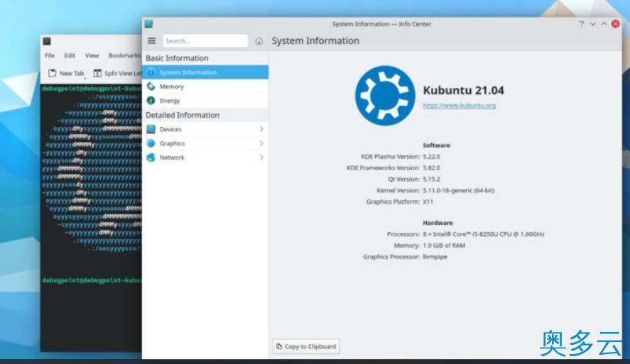Screen dimensions: 630x364
Task: Click the Network icon in sidebar
Action: click(x=151, y=158)
